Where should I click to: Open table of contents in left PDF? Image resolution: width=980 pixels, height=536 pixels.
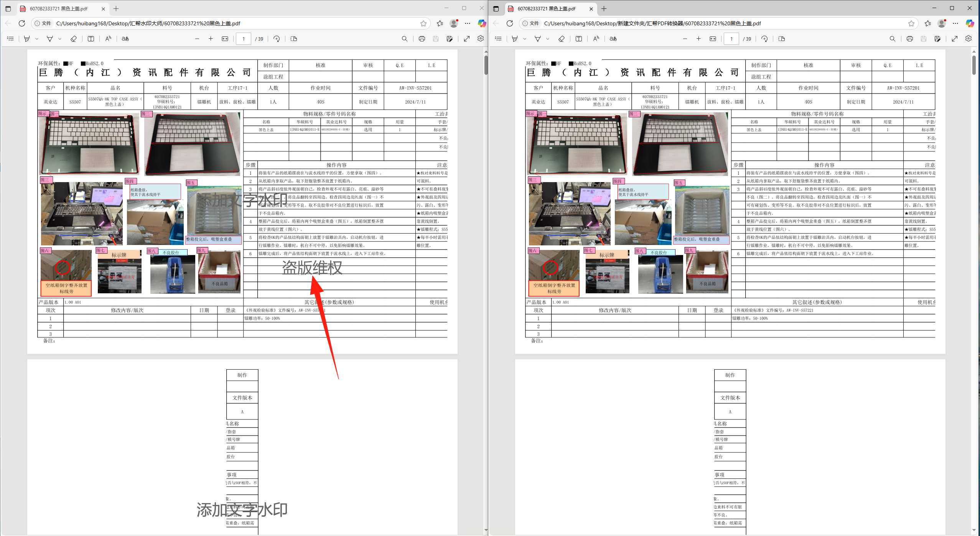tap(10, 39)
